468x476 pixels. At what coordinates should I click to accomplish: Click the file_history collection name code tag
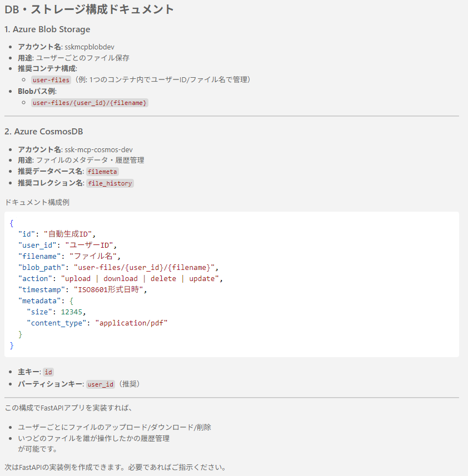pos(110,183)
